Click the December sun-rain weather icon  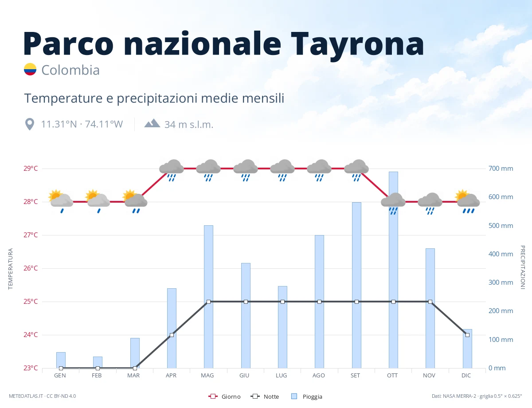point(467,201)
